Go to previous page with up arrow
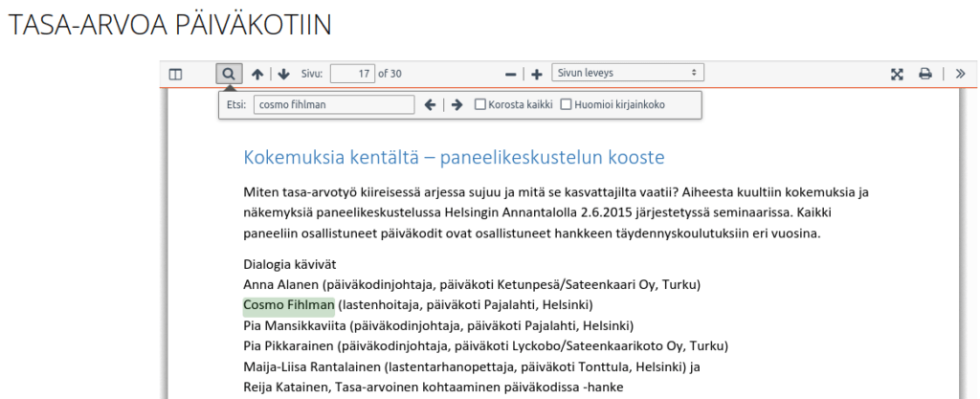980x399 pixels. [256, 74]
